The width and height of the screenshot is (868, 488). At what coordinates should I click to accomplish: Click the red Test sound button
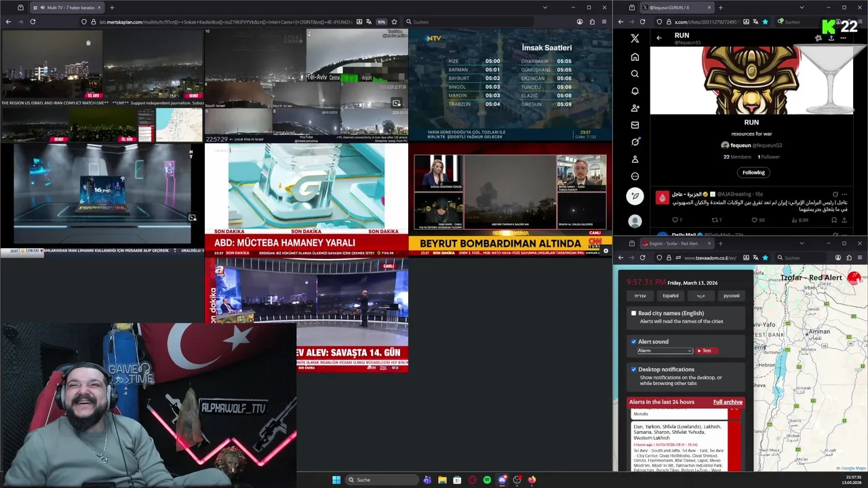point(706,350)
